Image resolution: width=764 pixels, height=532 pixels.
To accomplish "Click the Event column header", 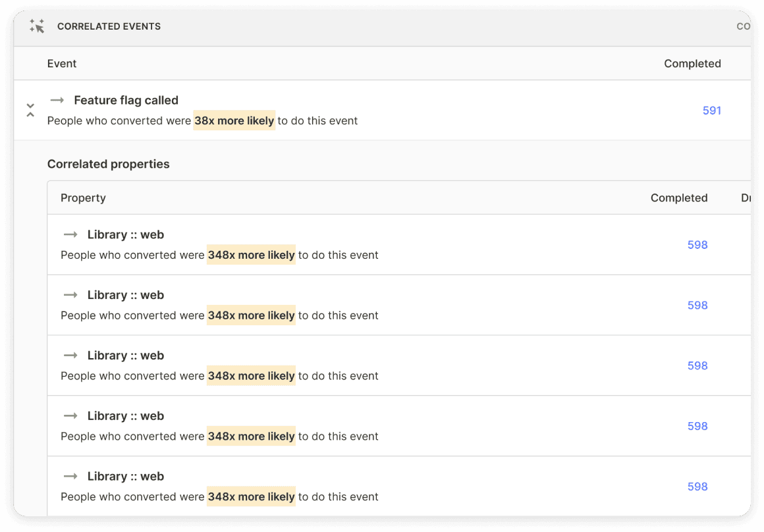I will coord(62,64).
